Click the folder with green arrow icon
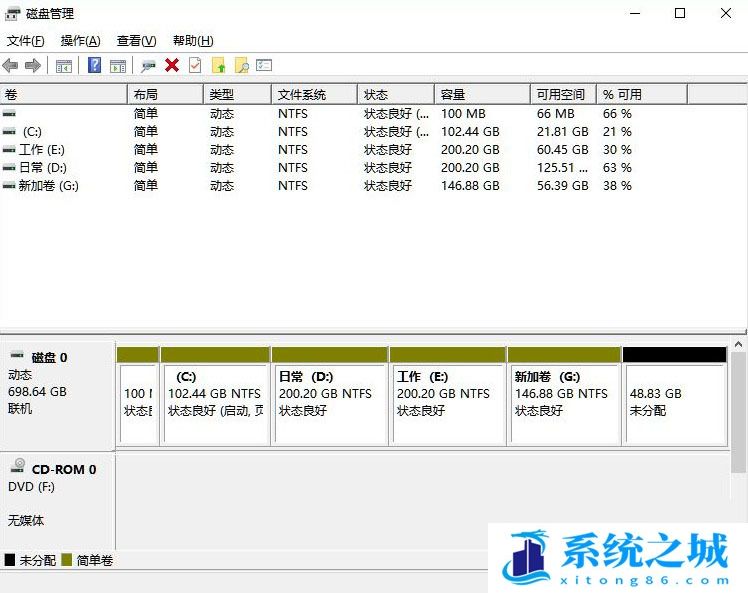Screen dimensions: 748x593 (x=218, y=65)
